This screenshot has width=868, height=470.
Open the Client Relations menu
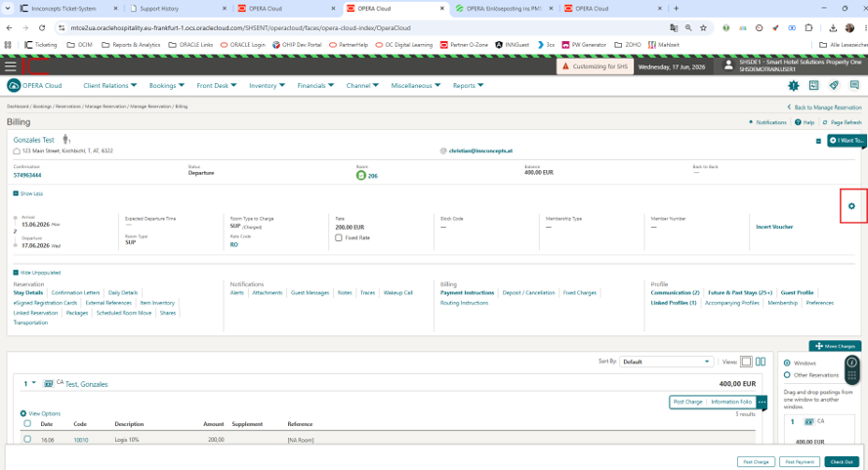(x=109, y=85)
